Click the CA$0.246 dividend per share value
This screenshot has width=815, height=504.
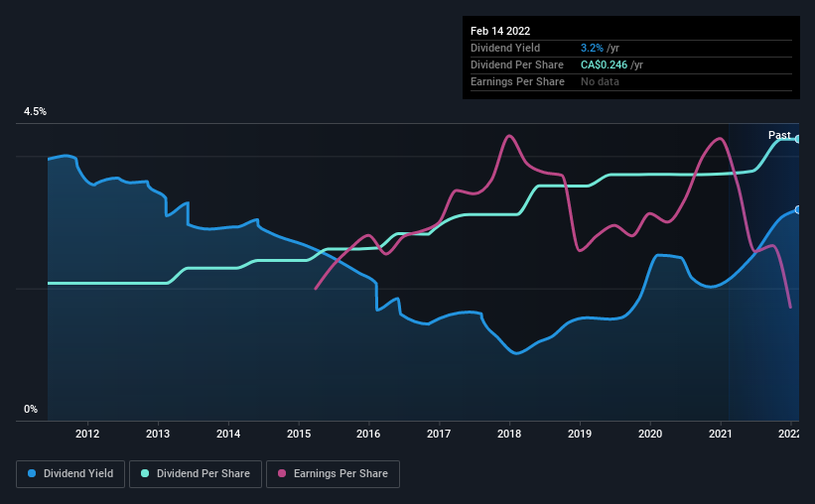[604, 64]
